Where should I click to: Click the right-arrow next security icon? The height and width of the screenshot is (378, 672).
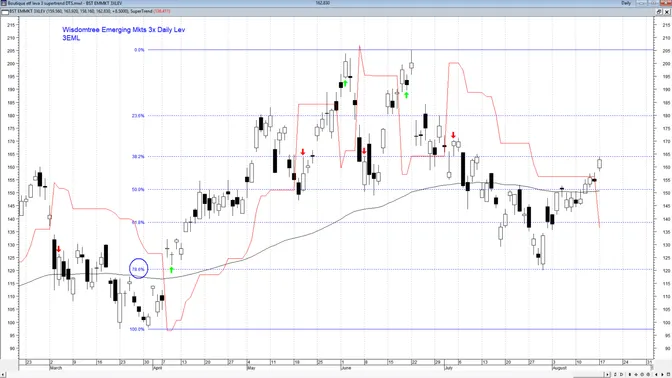[663, 375]
